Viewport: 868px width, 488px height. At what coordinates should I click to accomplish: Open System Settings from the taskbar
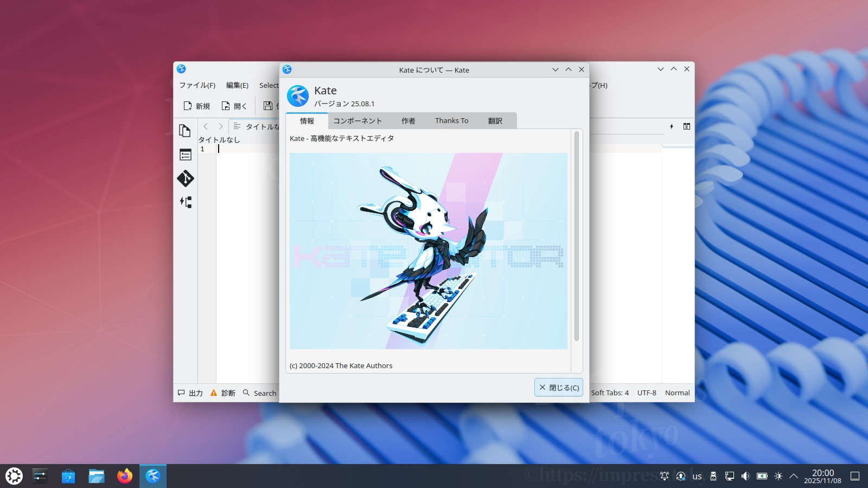pyautogui.click(x=40, y=476)
